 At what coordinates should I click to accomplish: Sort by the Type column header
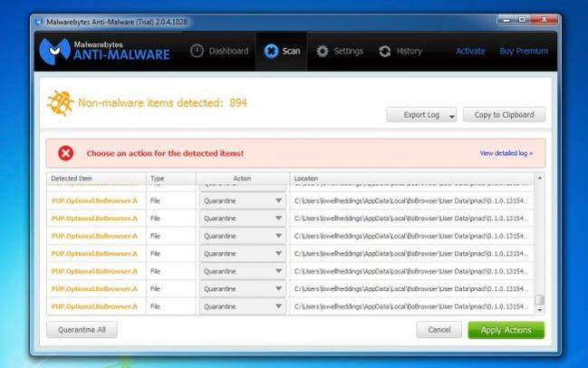[x=171, y=179]
